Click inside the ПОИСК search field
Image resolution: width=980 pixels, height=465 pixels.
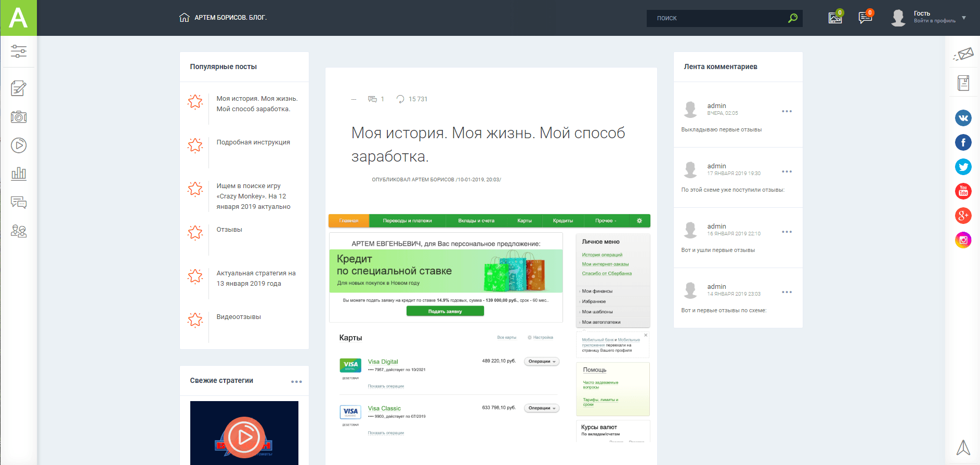717,18
